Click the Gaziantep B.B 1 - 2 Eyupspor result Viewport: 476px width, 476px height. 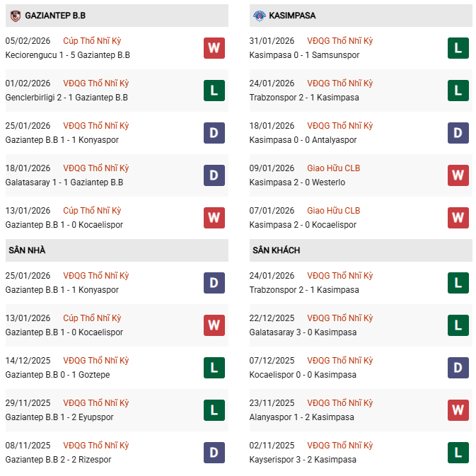(x=59, y=417)
